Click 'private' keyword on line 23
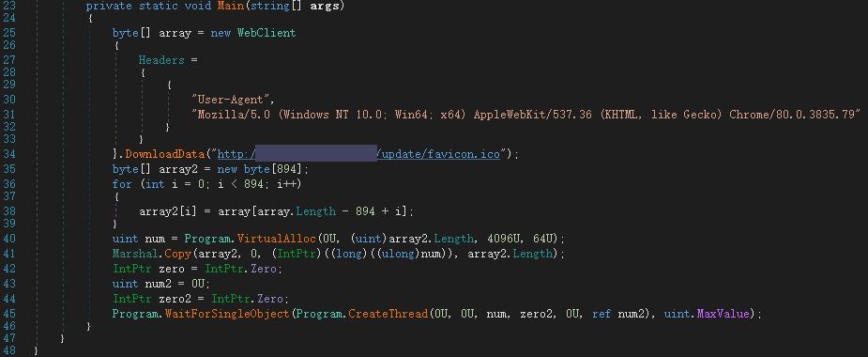The width and height of the screenshot is (868, 357). point(109,7)
